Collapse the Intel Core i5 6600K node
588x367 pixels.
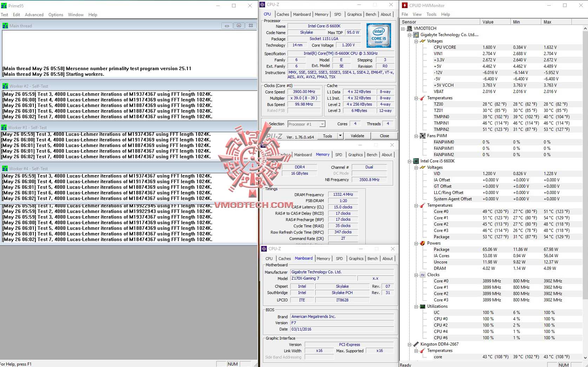[x=409, y=161]
